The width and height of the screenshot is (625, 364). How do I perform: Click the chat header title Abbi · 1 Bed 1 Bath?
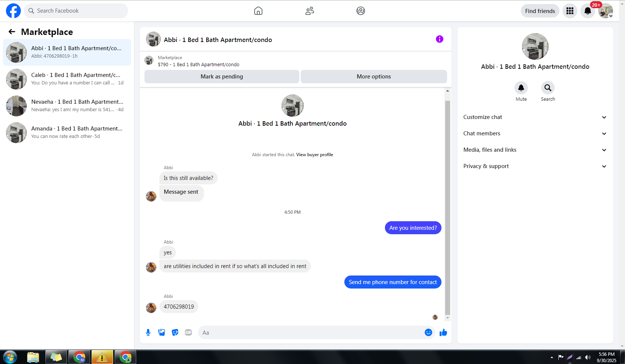pos(218,40)
